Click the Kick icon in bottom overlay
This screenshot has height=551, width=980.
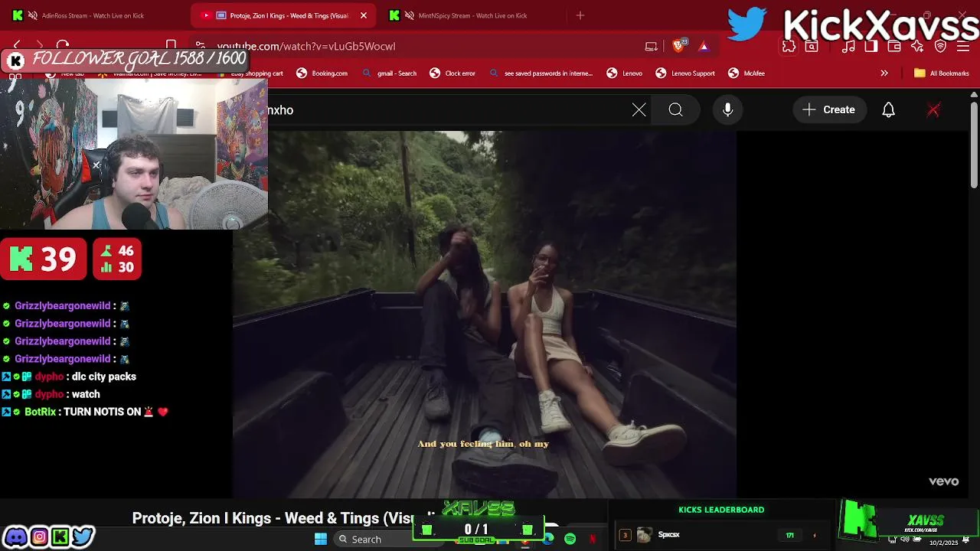click(x=60, y=536)
